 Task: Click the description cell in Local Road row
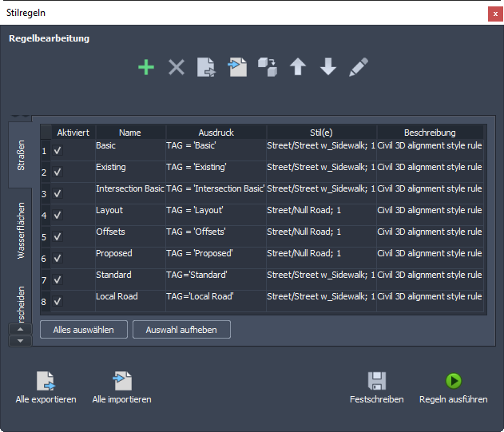pos(430,301)
